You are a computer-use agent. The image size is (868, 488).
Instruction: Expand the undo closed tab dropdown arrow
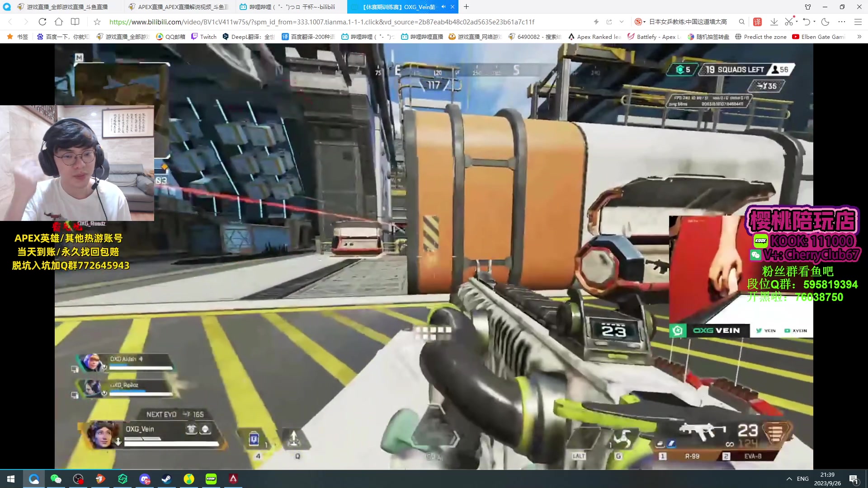[815, 22]
